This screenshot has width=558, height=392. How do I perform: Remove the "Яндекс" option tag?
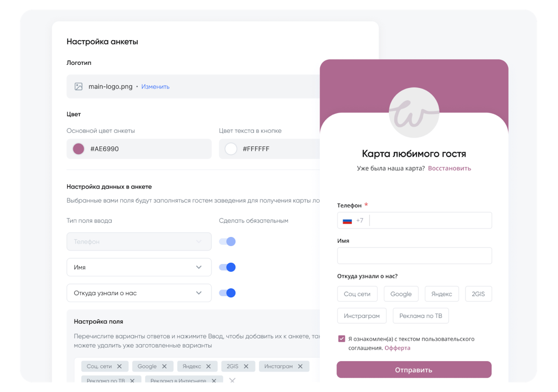pos(209,366)
